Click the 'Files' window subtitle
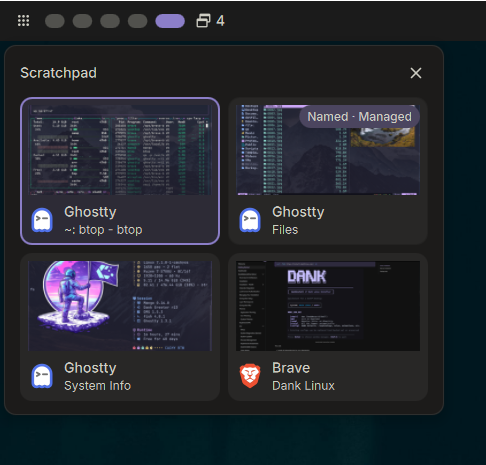Screen dimensions: 486x465 [x=285, y=230]
